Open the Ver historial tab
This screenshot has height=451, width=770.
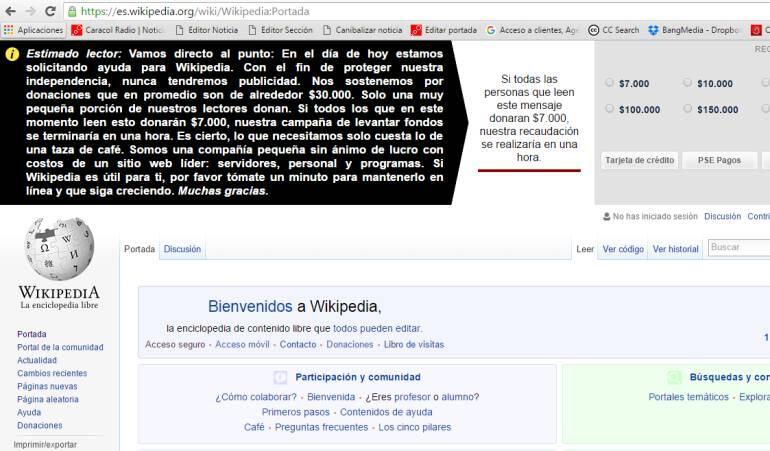pos(675,249)
